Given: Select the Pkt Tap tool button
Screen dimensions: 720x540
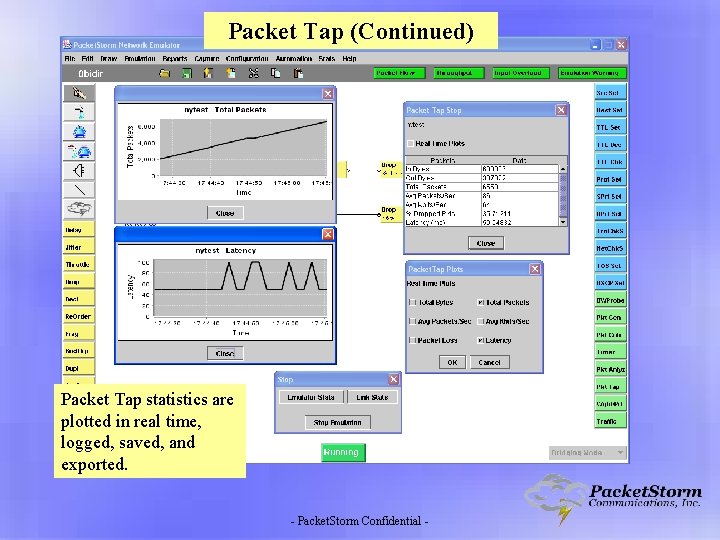Looking at the screenshot, I should [610, 387].
